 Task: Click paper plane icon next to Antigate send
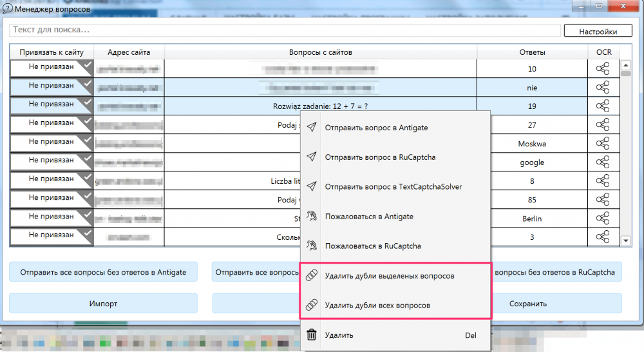click(x=312, y=127)
